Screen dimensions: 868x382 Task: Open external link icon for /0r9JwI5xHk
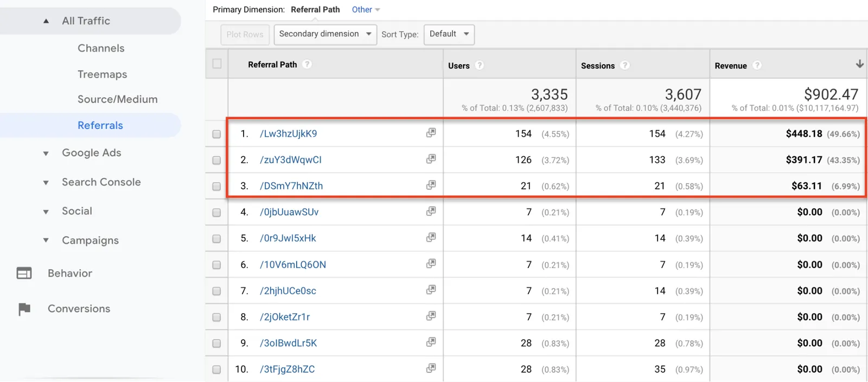[431, 237]
